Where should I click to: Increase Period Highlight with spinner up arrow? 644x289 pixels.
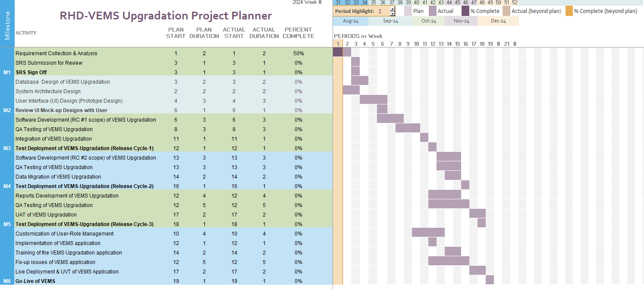point(392,9)
